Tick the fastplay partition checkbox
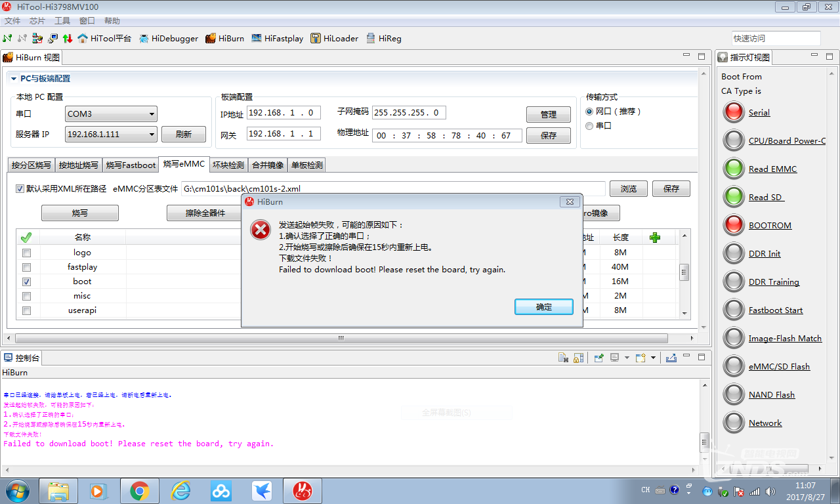The width and height of the screenshot is (840, 504). [x=26, y=267]
